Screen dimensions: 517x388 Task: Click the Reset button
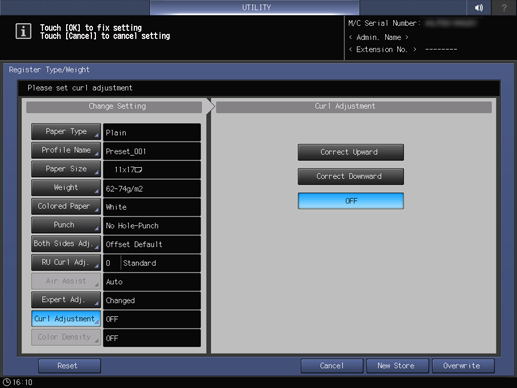(x=69, y=366)
